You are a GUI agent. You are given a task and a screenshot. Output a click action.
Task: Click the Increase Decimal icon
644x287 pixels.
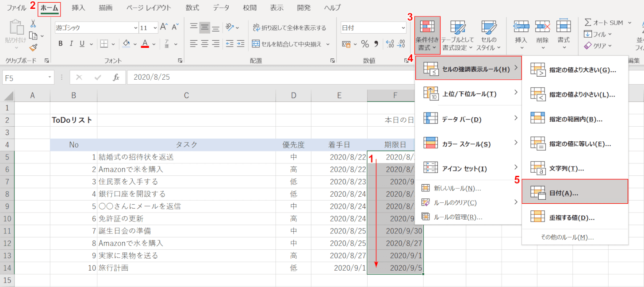(390, 44)
